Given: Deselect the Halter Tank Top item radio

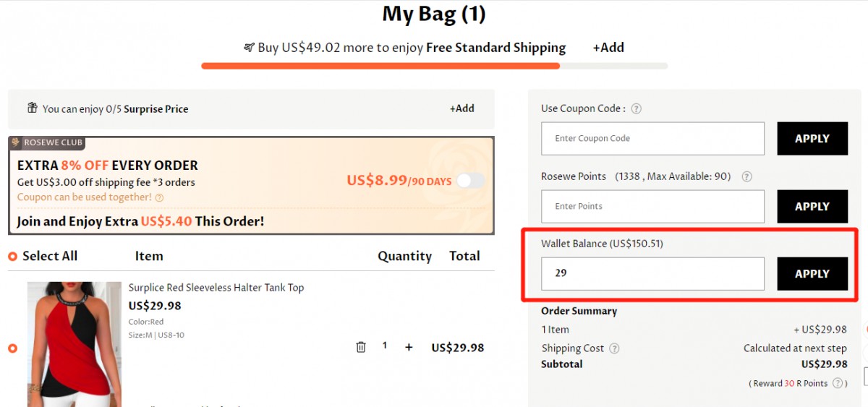Looking at the screenshot, I should point(12,348).
